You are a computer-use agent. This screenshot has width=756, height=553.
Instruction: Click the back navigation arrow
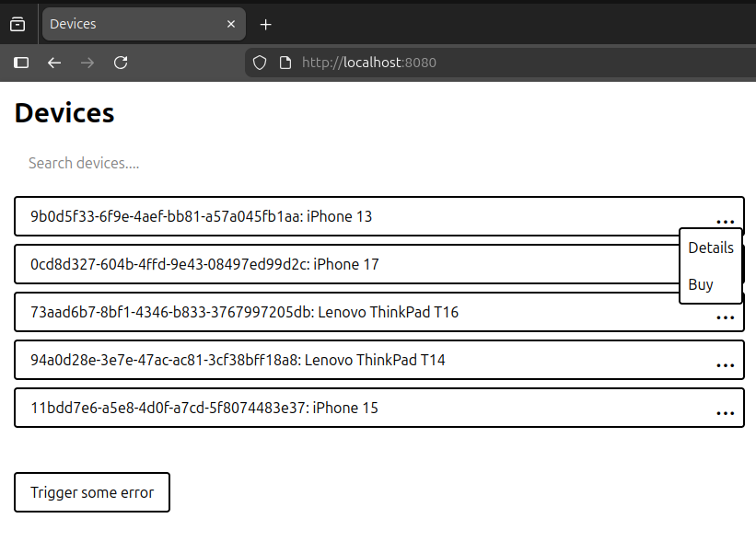tap(53, 63)
